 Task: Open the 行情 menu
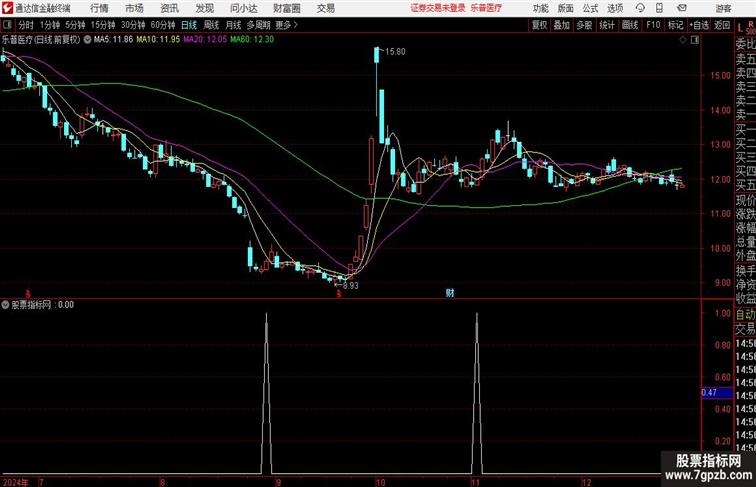click(x=99, y=8)
